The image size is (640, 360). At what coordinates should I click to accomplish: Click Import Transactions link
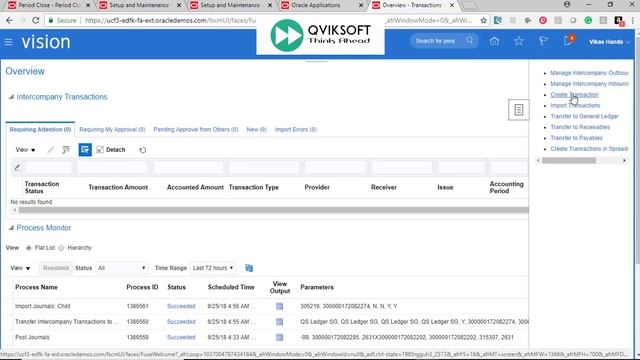575,105
